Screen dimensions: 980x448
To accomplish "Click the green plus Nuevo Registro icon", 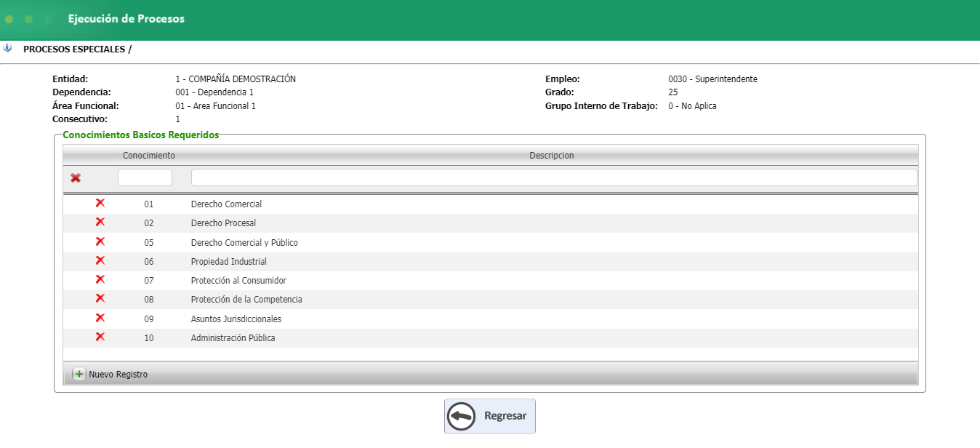I will (x=79, y=375).
